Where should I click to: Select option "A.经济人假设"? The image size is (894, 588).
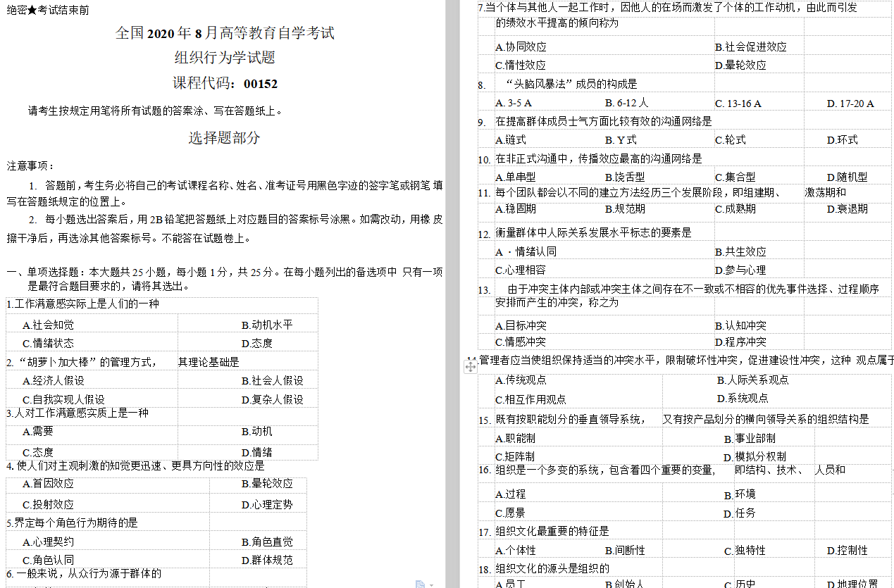coord(54,381)
